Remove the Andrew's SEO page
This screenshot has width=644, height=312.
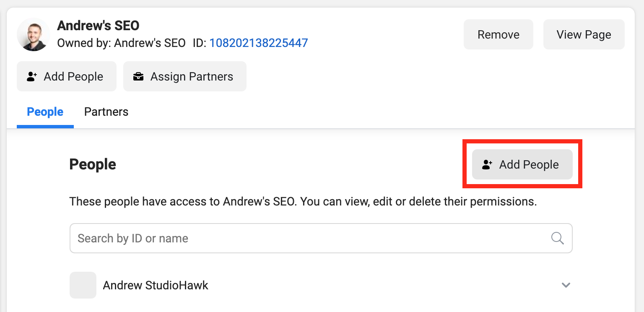pos(499,34)
